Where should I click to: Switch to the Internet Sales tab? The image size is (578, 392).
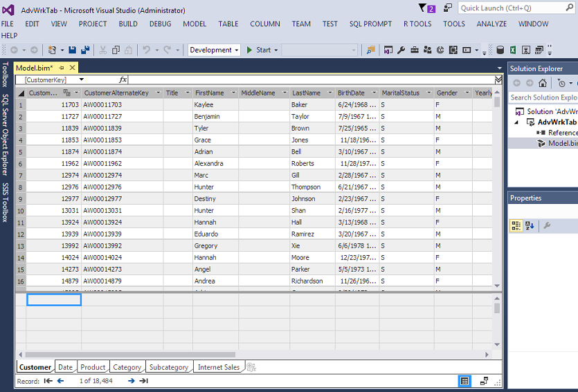218,367
